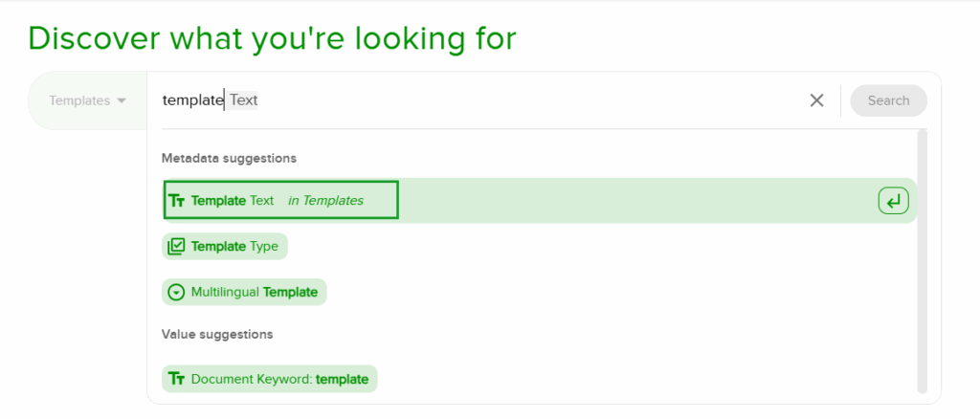Expand the Templates dropdown arrow
980x419 pixels.
click(x=122, y=100)
